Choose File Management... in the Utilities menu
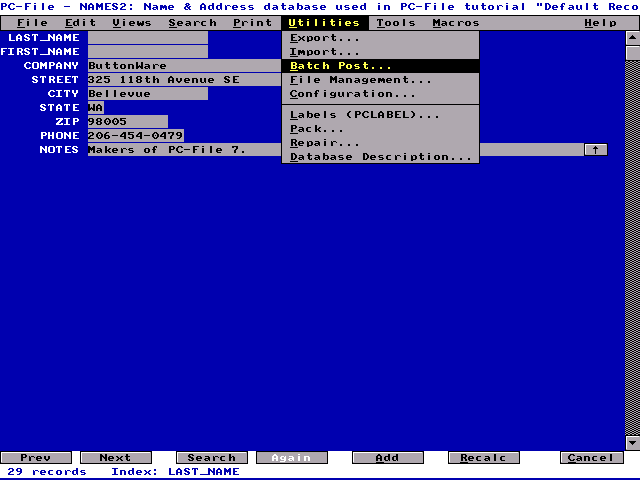 pos(361,80)
